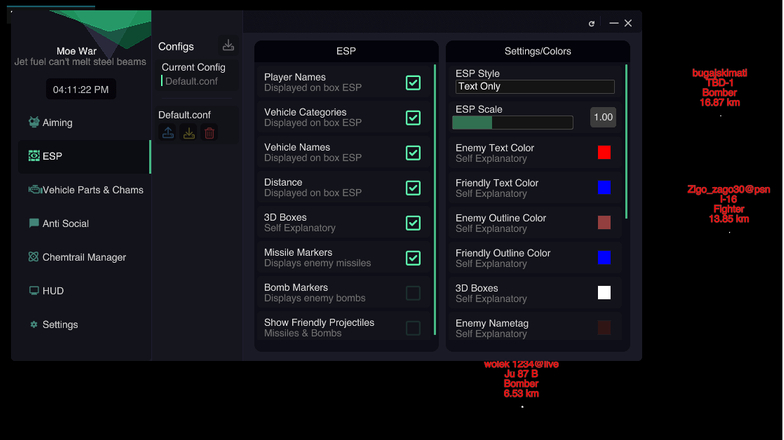This screenshot has width=784, height=440.
Task: Click the Settings/Colors panel header
Action: coord(538,51)
